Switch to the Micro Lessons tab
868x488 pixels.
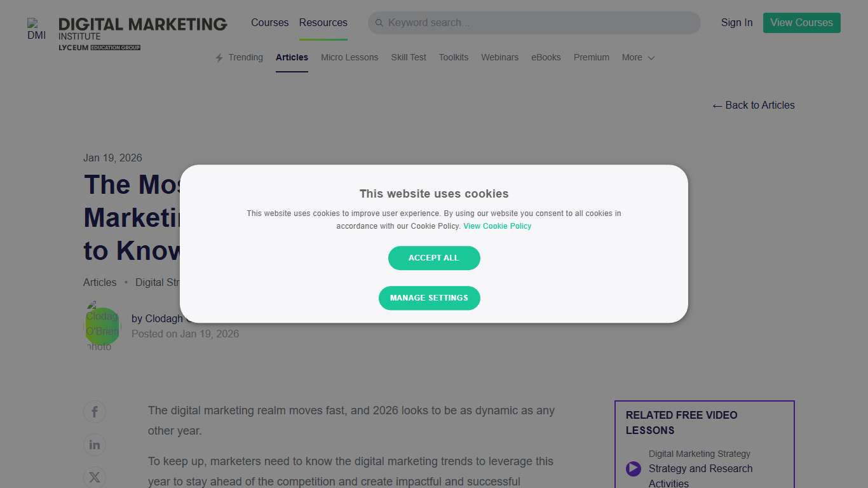pos(349,57)
